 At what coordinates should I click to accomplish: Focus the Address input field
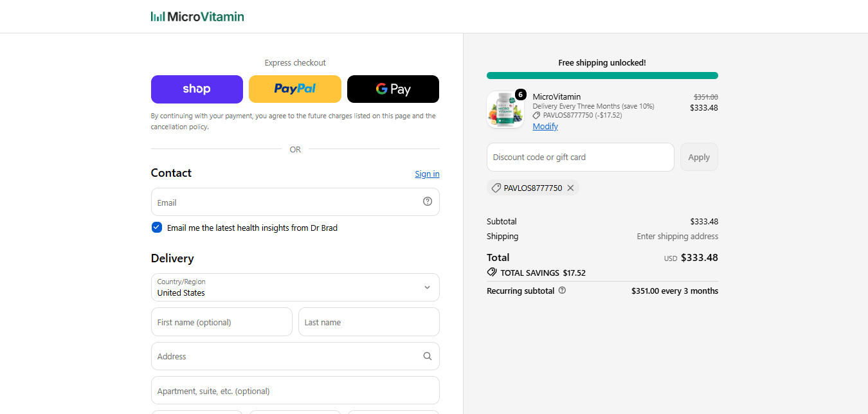295,356
